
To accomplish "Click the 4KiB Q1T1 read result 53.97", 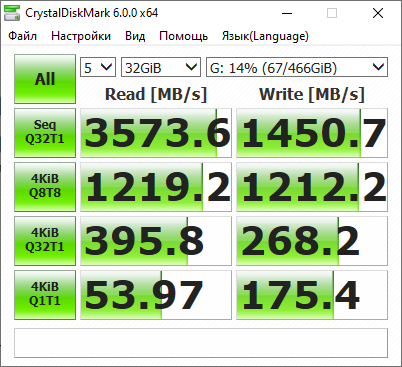I will tap(156, 295).
